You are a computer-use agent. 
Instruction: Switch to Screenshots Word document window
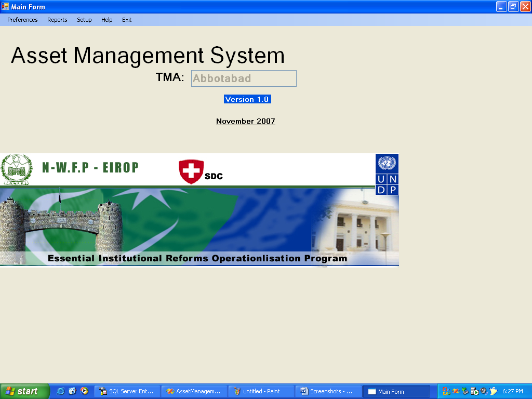point(328,391)
